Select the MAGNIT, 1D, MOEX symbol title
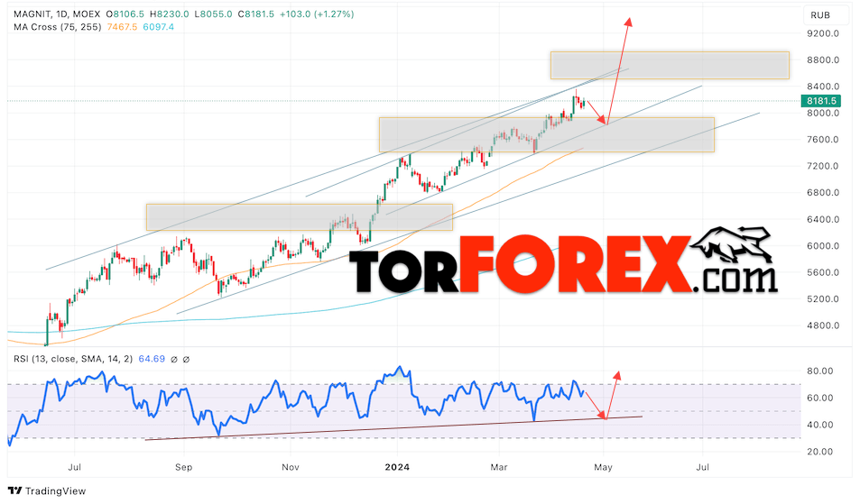This screenshot has height=504, width=860. tap(58, 14)
